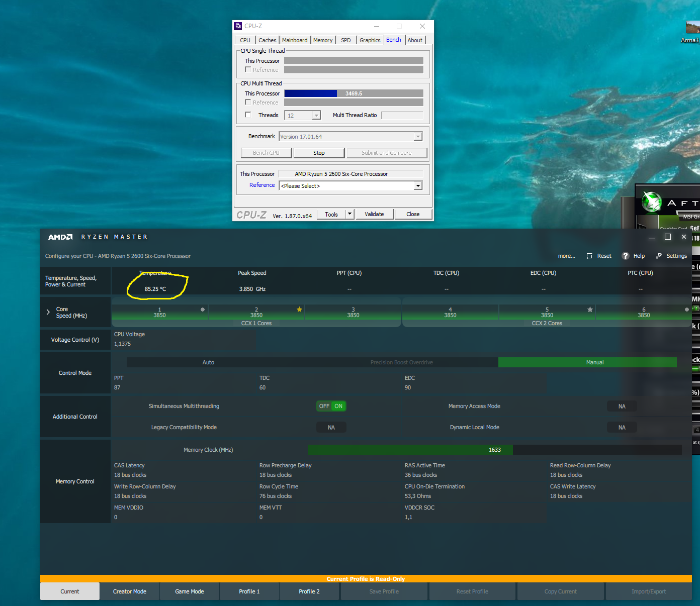Click the core 4 speed bar
Image resolution: width=700 pixels, height=606 pixels.
coord(450,313)
